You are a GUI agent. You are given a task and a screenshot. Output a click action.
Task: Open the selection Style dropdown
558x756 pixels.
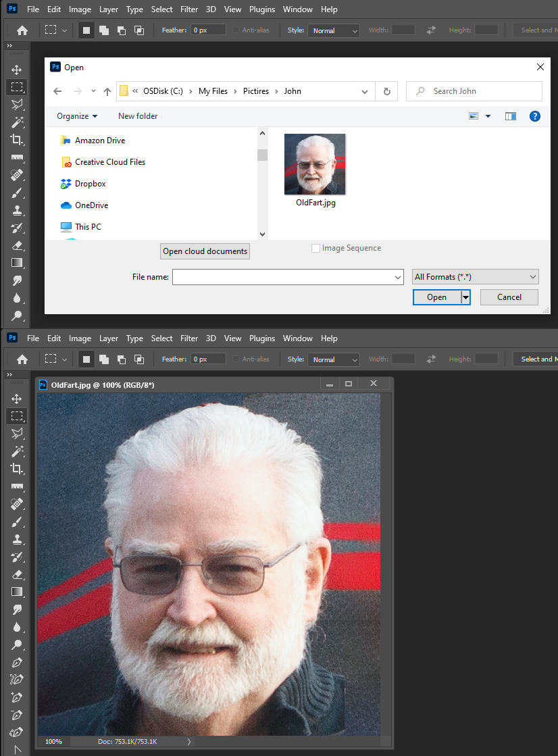333,30
